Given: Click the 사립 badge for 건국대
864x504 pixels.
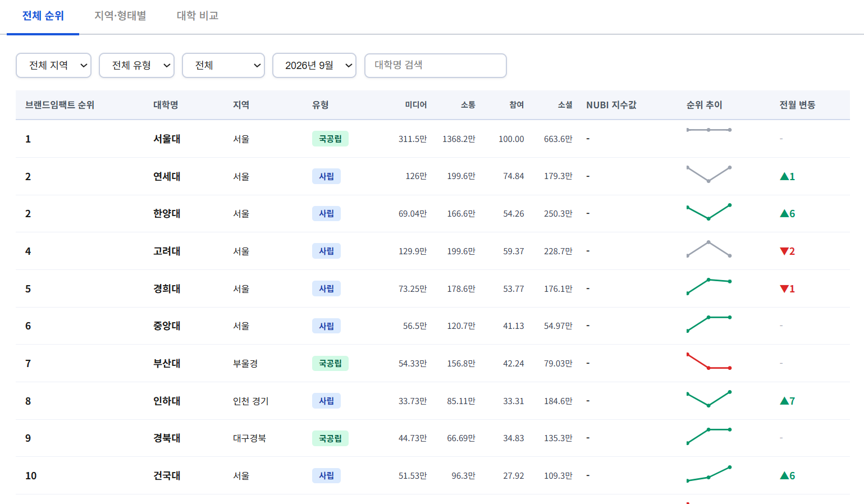Looking at the screenshot, I should pos(326,475).
